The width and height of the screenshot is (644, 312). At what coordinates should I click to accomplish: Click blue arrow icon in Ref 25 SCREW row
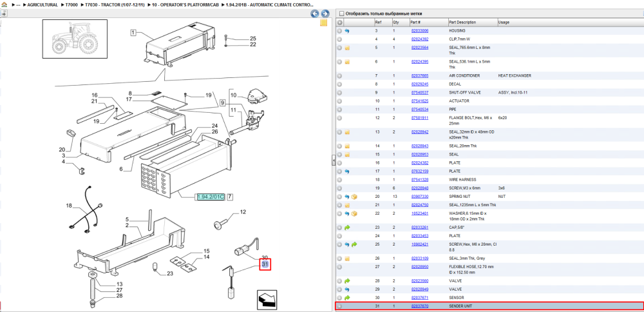click(x=347, y=244)
